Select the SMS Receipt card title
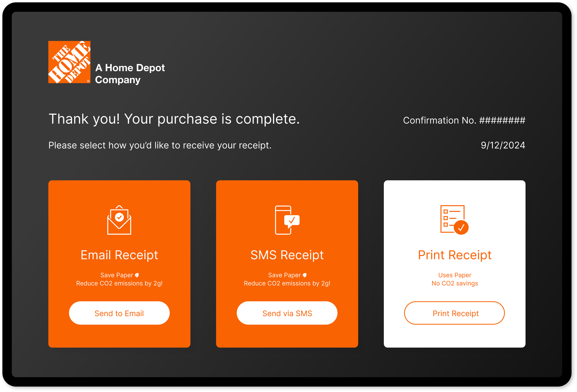Image resolution: width=577 pixels, height=392 pixels. click(287, 255)
